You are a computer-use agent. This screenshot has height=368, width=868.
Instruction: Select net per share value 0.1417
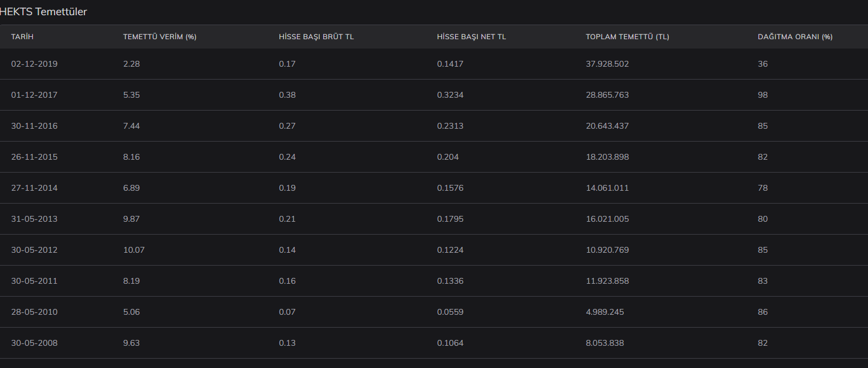(450, 64)
